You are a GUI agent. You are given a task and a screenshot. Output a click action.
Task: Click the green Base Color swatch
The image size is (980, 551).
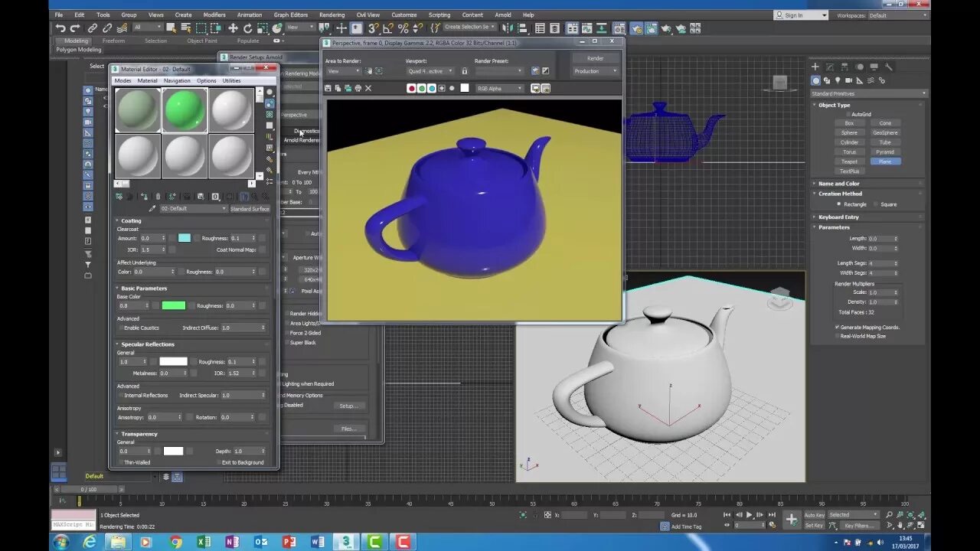point(174,305)
